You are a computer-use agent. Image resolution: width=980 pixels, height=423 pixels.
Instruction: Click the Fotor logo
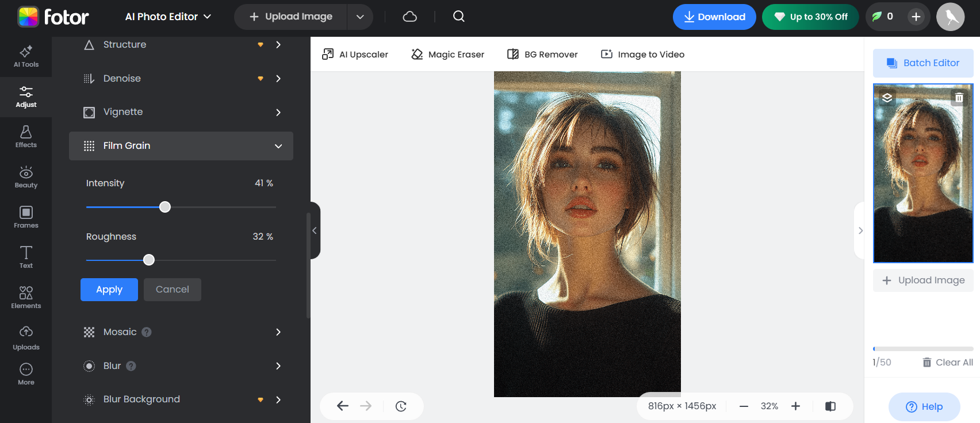point(53,17)
